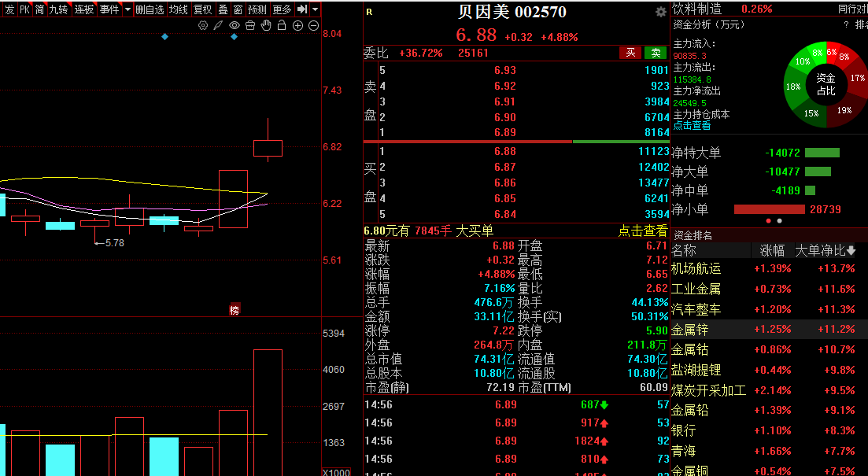Click the red 买 buy button

pos(630,53)
